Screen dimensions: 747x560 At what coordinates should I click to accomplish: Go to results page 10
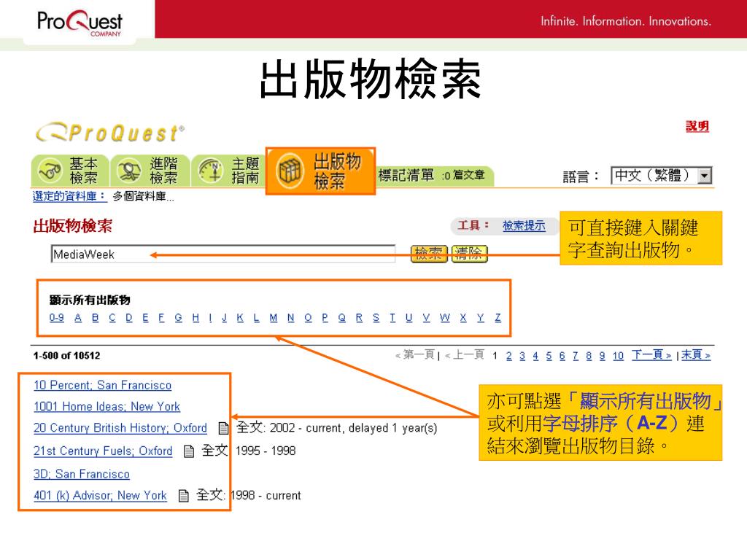click(618, 356)
